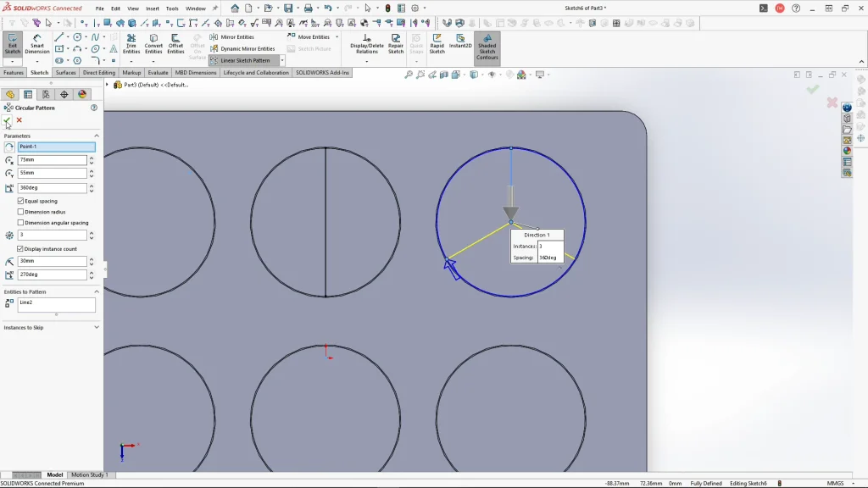Click the Trim Entities tool
The height and width of the screenshot is (488, 868).
[x=131, y=44]
